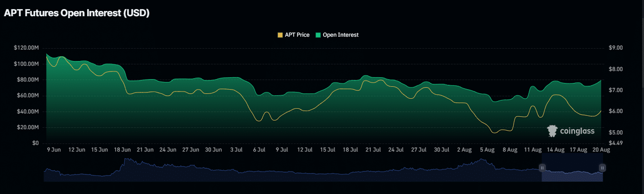Click the chart title APT Futures Open Interest
Screen dimensions: 644x194
click(x=77, y=13)
